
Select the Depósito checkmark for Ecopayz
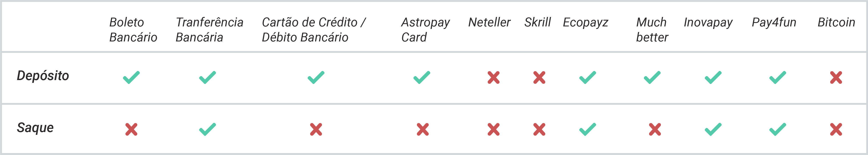(x=588, y=77)
